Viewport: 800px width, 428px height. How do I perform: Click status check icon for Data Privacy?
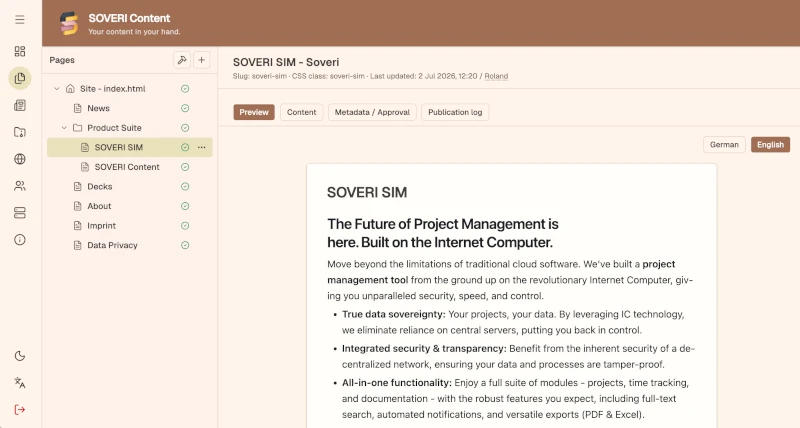[x=185, y=245]
